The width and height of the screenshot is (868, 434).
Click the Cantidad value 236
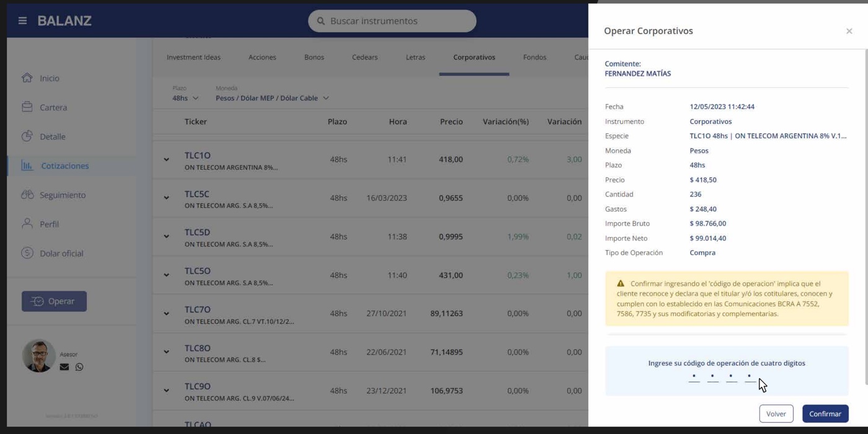pyautogui.click(x=696, y=194)
